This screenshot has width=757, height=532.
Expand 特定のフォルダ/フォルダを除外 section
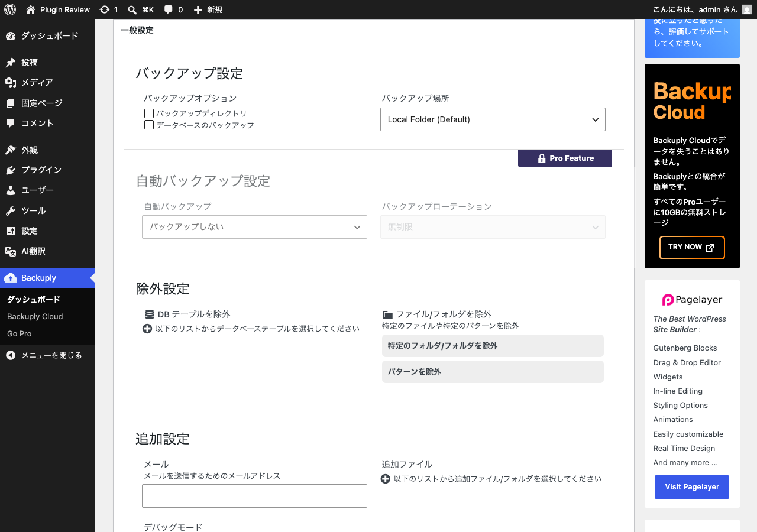pos(493,346)
